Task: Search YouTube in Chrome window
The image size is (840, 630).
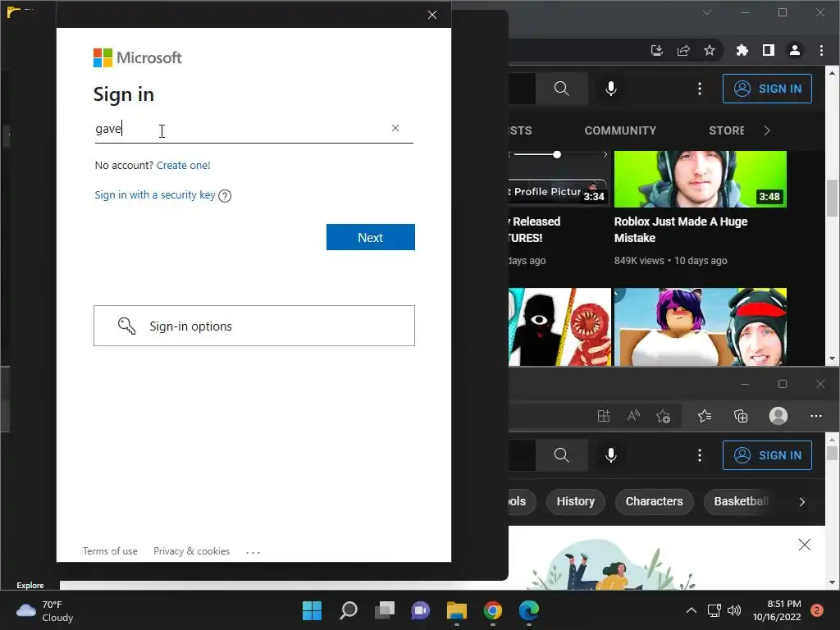Action: pos(561,89)
